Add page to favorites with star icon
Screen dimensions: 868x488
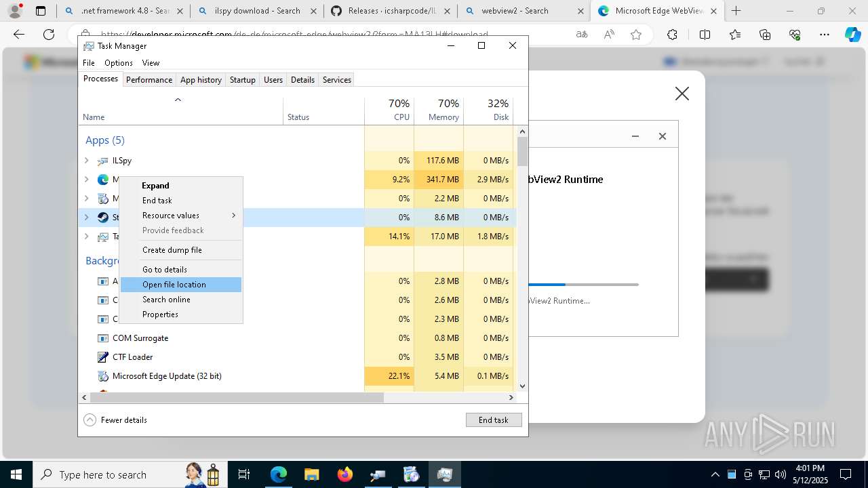[x=636, y=35]
